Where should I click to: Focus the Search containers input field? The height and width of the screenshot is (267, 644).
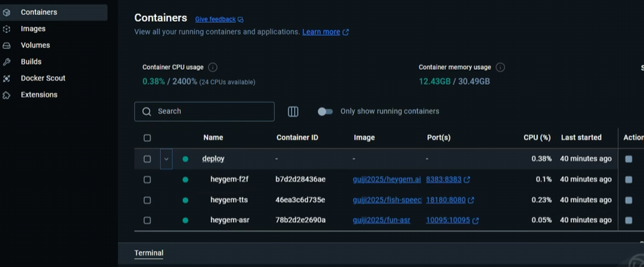(x=204, y=111)
